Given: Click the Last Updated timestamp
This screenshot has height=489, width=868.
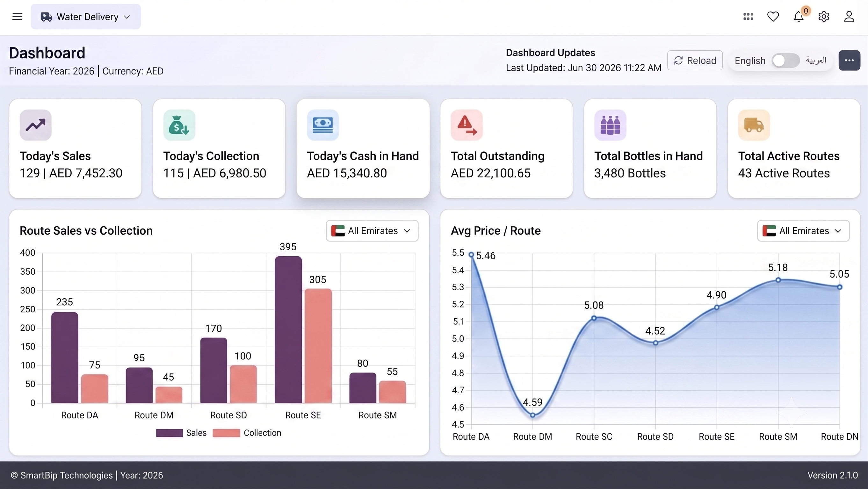Looking at the screenshot, I should [584, 68].
